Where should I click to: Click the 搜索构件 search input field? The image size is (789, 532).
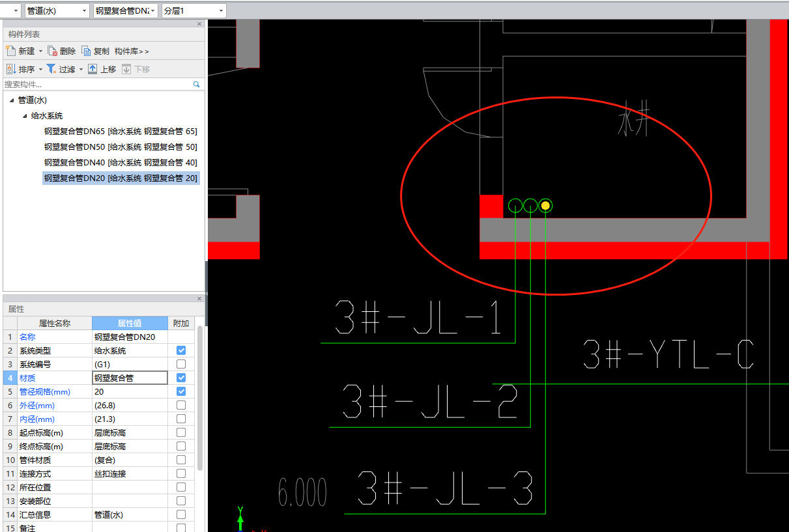pyautogui.click(x=98, y=85)
